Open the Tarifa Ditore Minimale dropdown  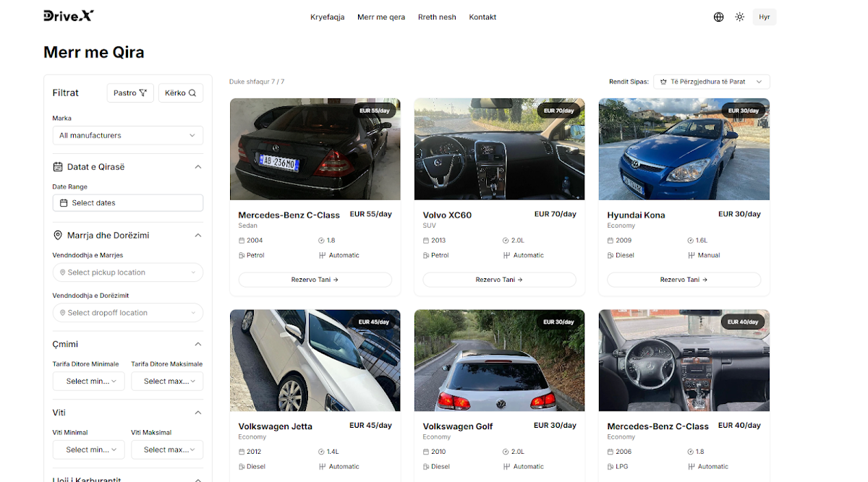[x=89, y=381]
